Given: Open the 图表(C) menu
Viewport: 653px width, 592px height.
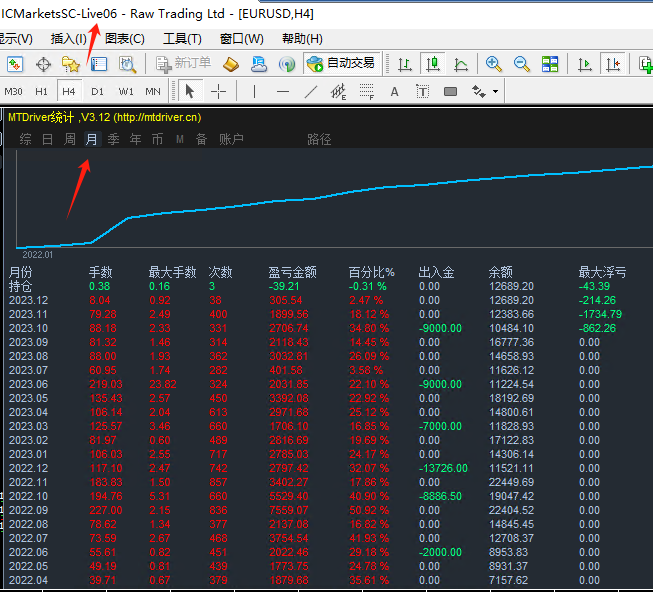Looking at the screenshot, I should (x=125, y=39).
